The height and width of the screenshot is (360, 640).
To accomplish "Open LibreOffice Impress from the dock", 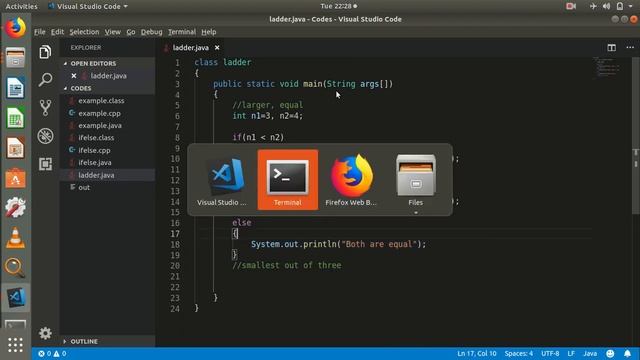I will tap(16, 148).
